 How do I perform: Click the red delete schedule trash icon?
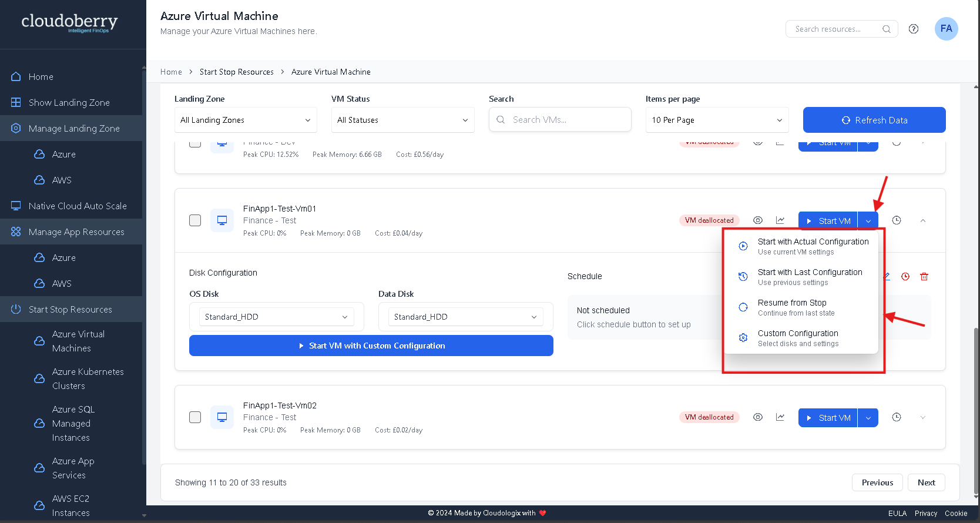924,276
